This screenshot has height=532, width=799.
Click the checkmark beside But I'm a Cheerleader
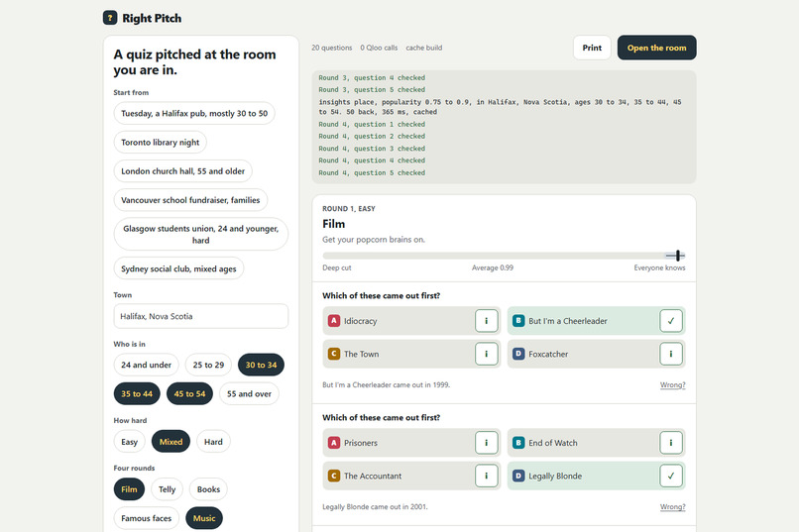(670, 321)
